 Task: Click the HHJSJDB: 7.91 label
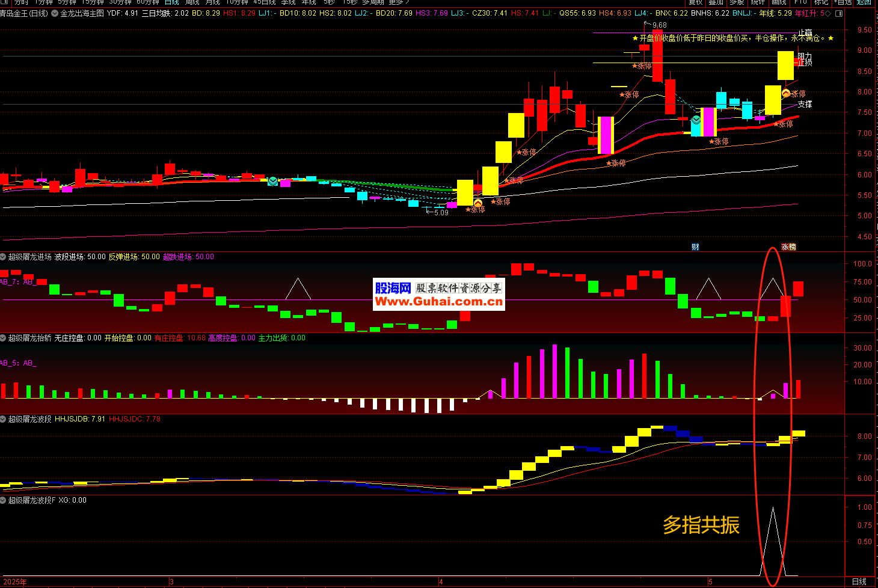(x=80, y=419)
